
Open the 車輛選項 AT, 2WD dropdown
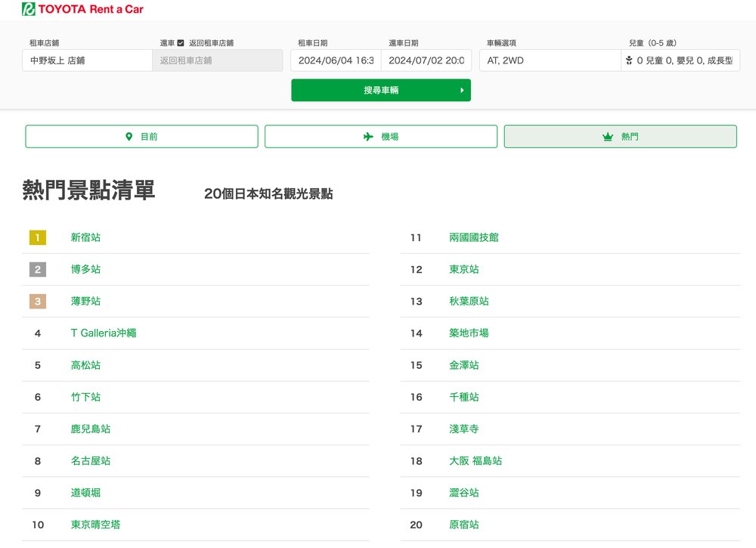pos(550,60)
